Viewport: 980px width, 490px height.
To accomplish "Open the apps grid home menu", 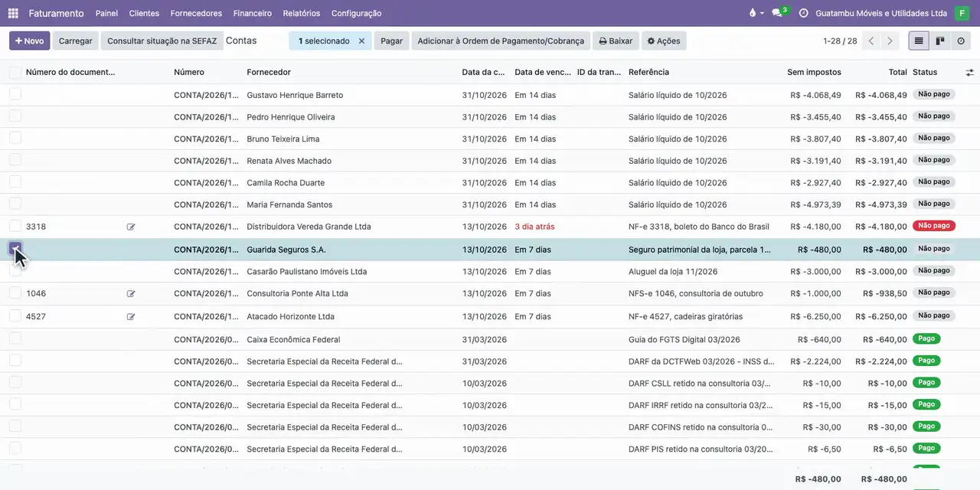I will coord(13,13).
